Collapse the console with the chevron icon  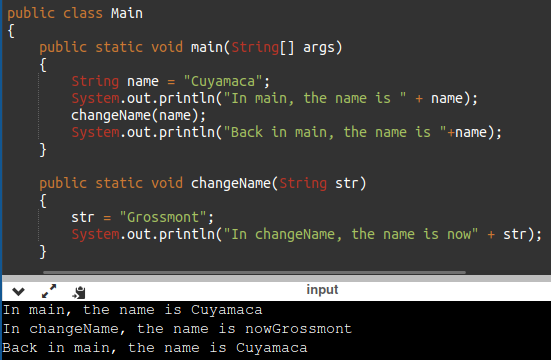[18, 291]
